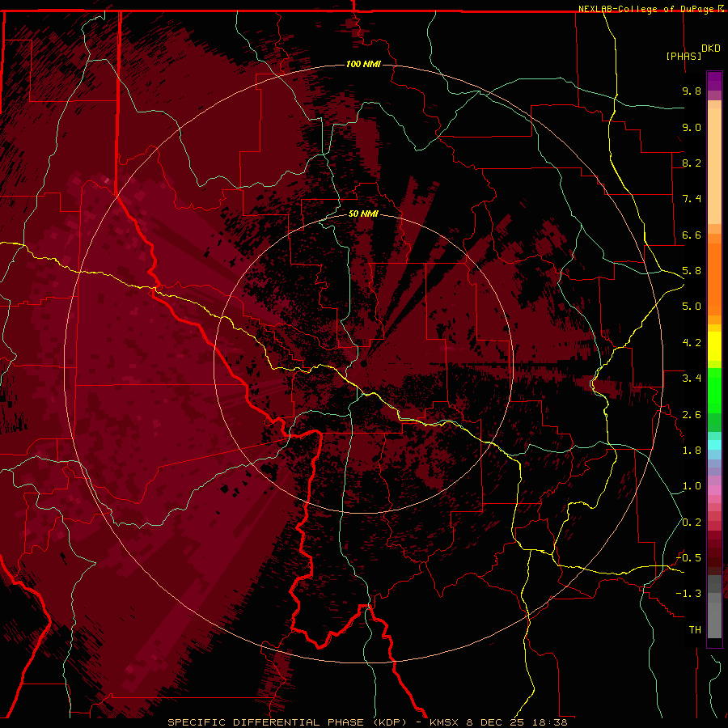
Task: Select the -1.3 scale value
Action: [689, 594]
